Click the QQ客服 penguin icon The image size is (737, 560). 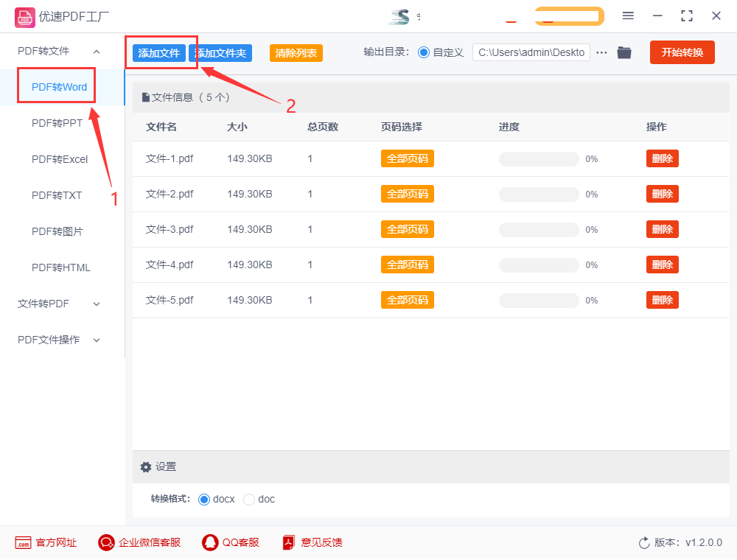[x=210, y=542]
